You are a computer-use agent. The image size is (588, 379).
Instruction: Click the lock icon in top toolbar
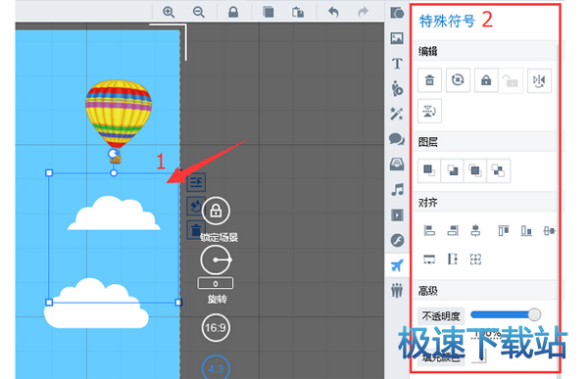pyautogui.click(x=233, y=12)
